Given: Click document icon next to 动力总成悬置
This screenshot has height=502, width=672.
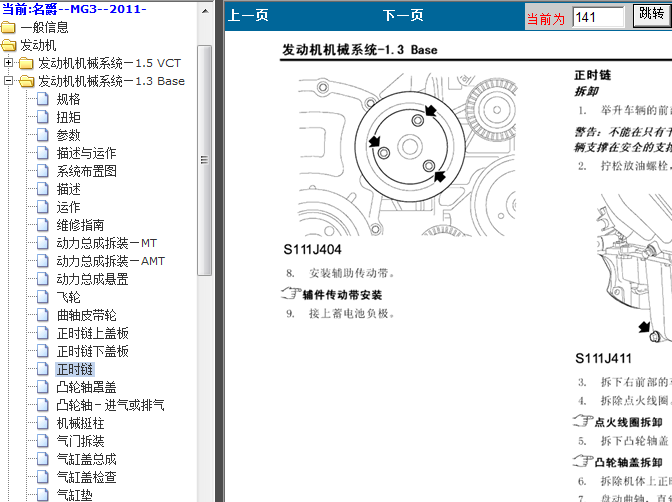Looking at the screenshot, I should tap(42, 279).
